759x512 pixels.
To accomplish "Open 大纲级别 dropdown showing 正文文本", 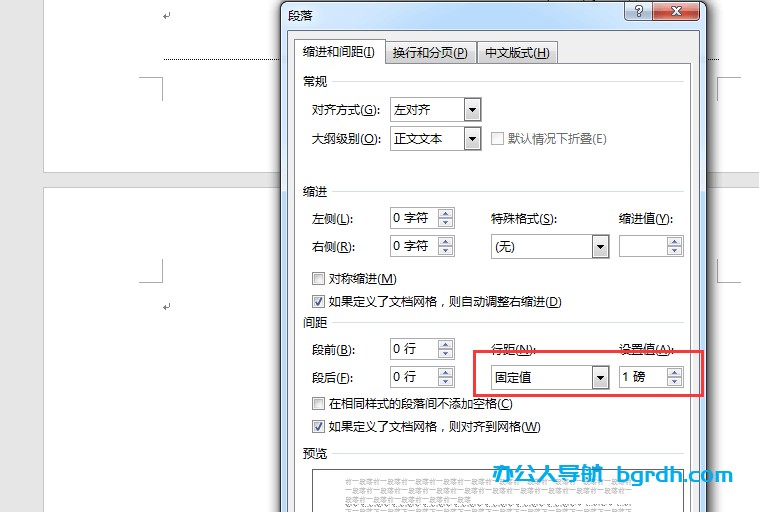I will point(472,139).
